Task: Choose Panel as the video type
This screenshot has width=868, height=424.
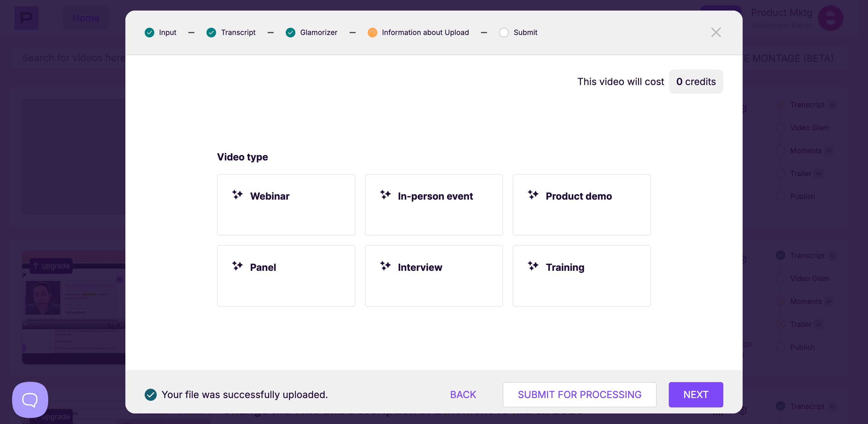Action: (x=286, y=276)
